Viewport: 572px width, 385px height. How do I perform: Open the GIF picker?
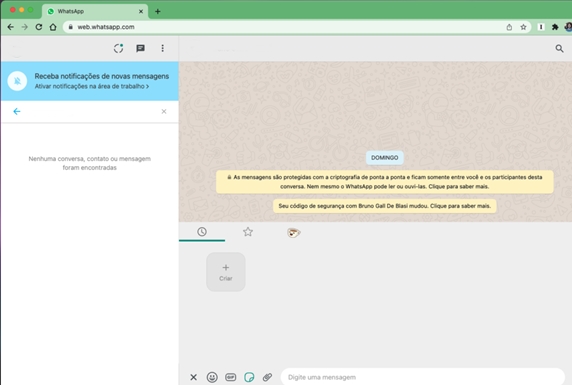231,377
